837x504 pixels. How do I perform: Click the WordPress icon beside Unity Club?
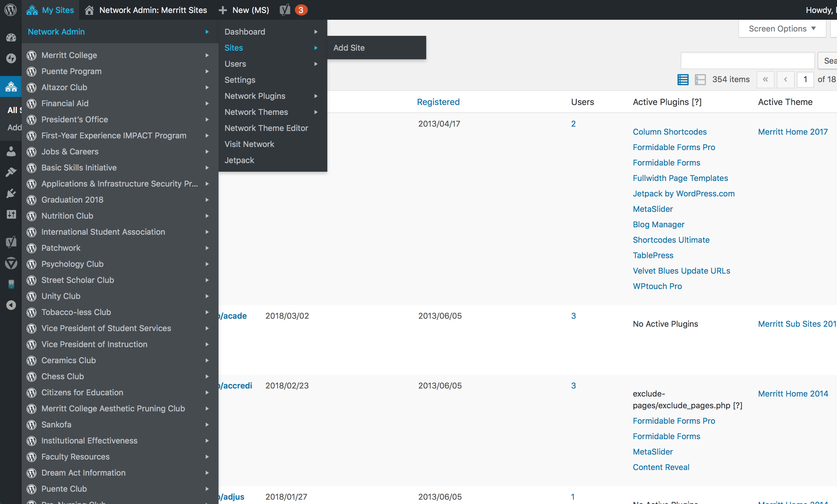32,296
